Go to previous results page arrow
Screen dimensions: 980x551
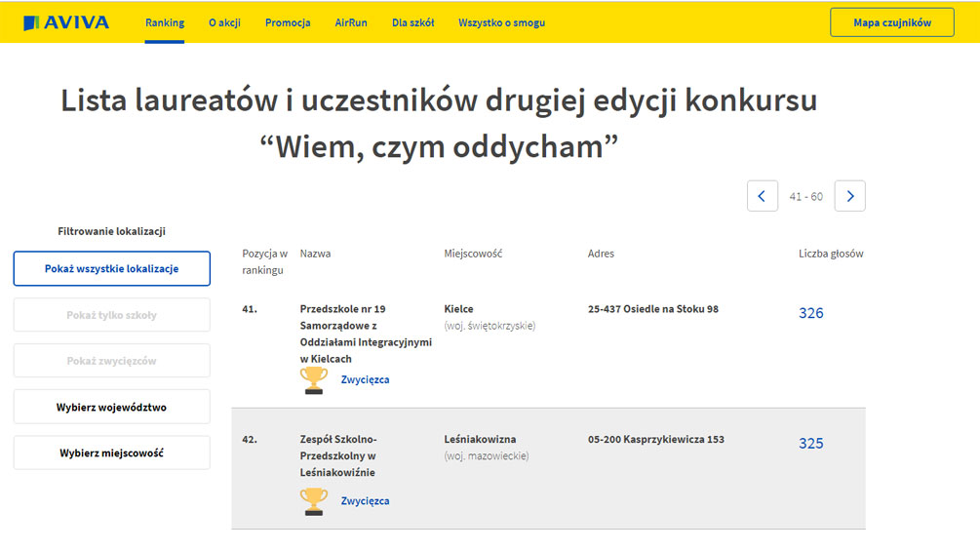762,196
